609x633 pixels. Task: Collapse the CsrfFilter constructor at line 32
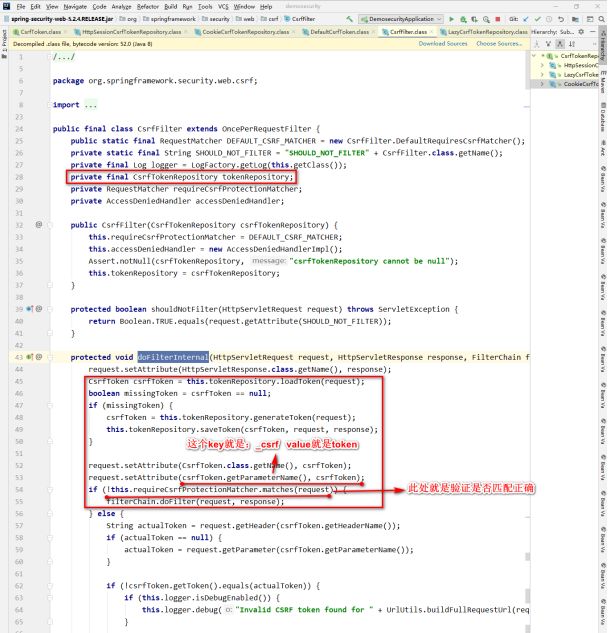50,224
